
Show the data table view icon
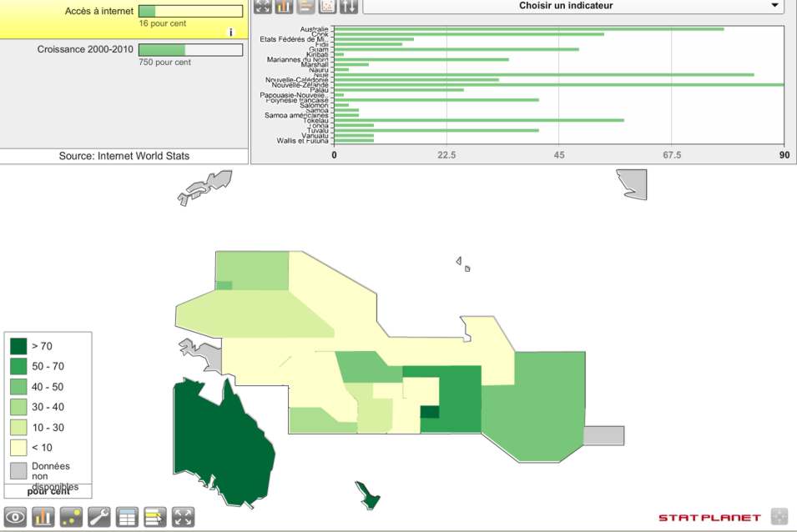pos(127,517)
